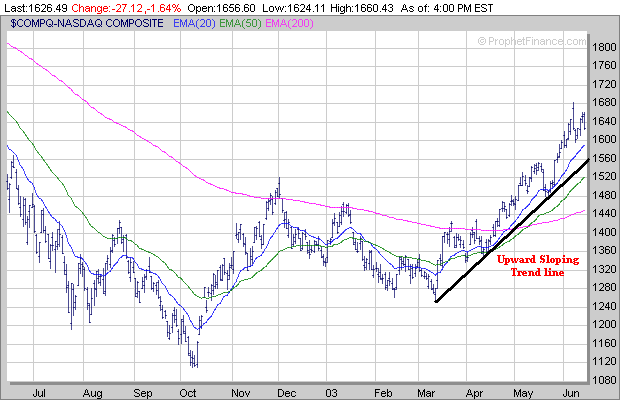Click the 1560 price axis label
The width and height of the screenshot is (620, 400).
604,158
